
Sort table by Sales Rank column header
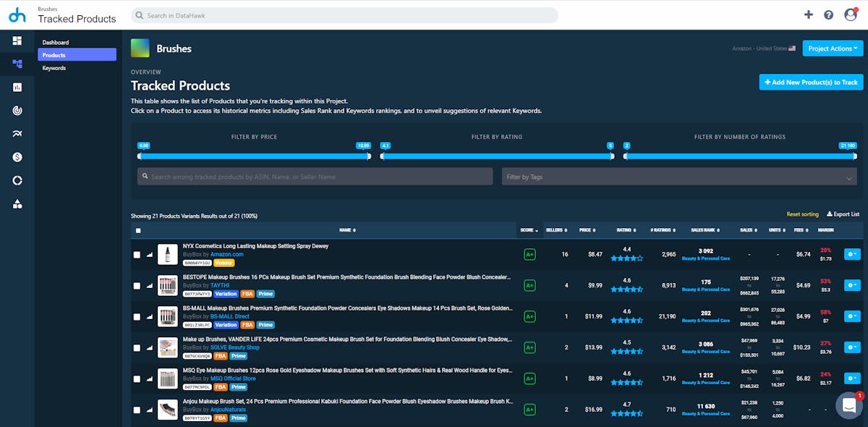pos(706,230)
